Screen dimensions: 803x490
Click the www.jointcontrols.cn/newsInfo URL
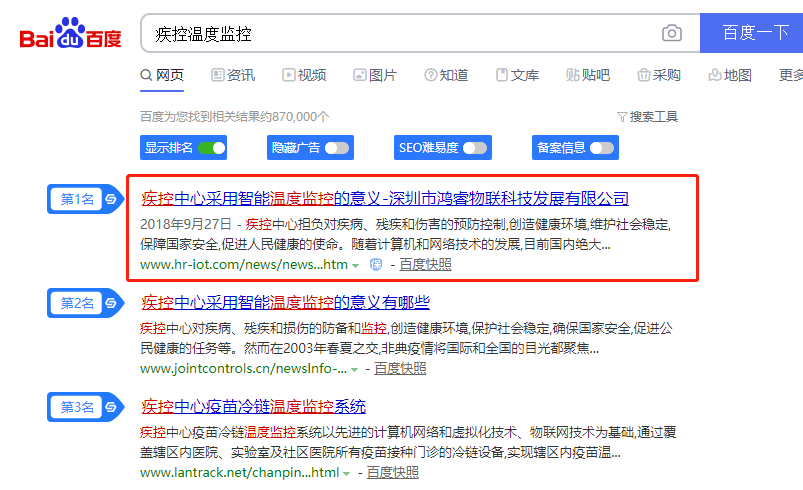(x=243, y=369)
